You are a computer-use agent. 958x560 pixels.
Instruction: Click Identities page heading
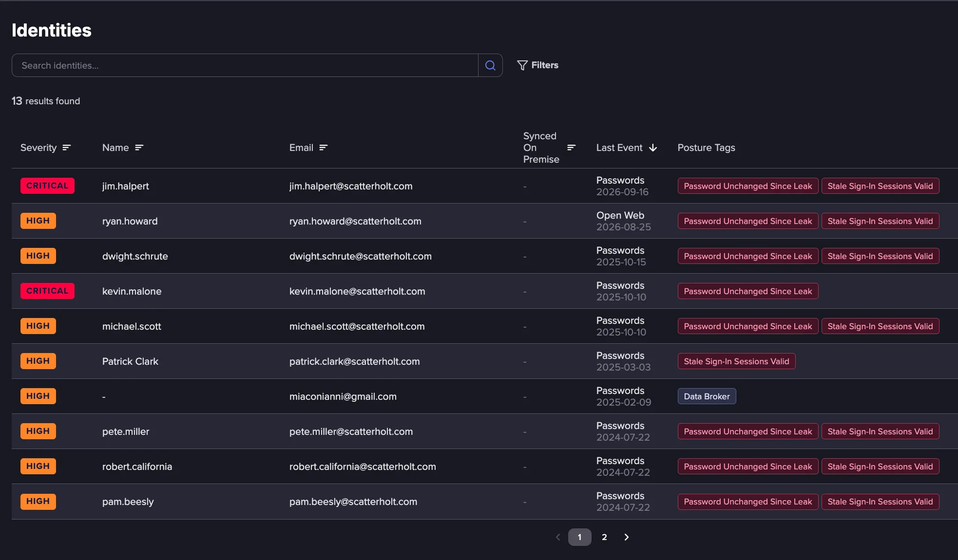pos(52,30)
